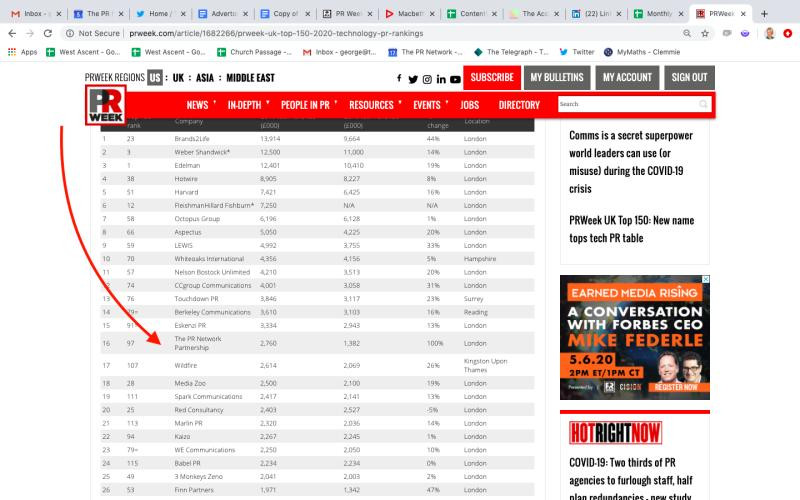Click the Hot Right Now heading

point(615,433)
